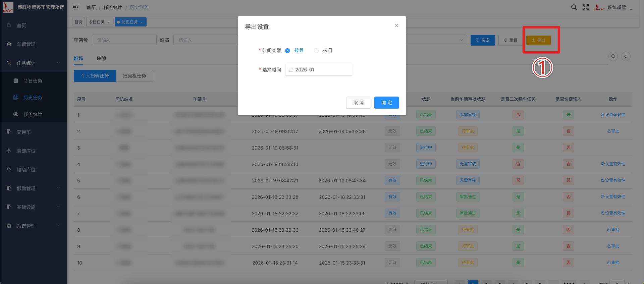Image resolution: width=644 pixels, height=284 pixels.
Task: Click into the 姓名 input field
Action: pos(206,40)
